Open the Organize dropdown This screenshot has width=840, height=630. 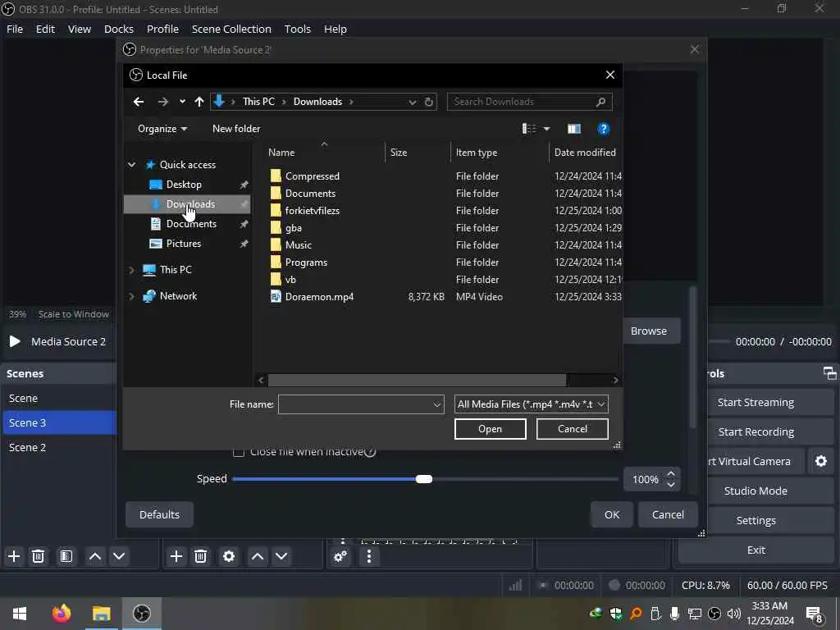[162, 129]
